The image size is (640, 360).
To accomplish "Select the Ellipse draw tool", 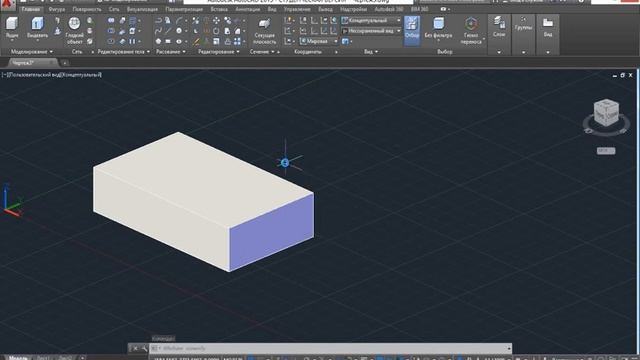I will pos(179,41).
